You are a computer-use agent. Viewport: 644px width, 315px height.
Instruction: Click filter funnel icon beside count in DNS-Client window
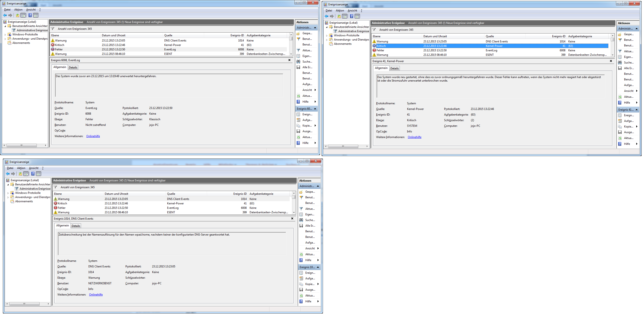56,187
